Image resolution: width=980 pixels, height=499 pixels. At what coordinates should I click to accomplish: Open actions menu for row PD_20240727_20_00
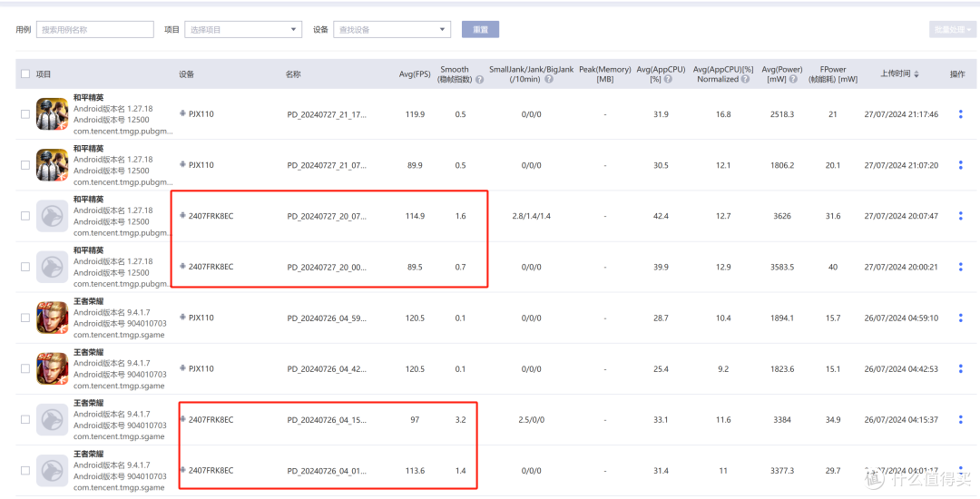pyautogui.click(x=960, y=267)
